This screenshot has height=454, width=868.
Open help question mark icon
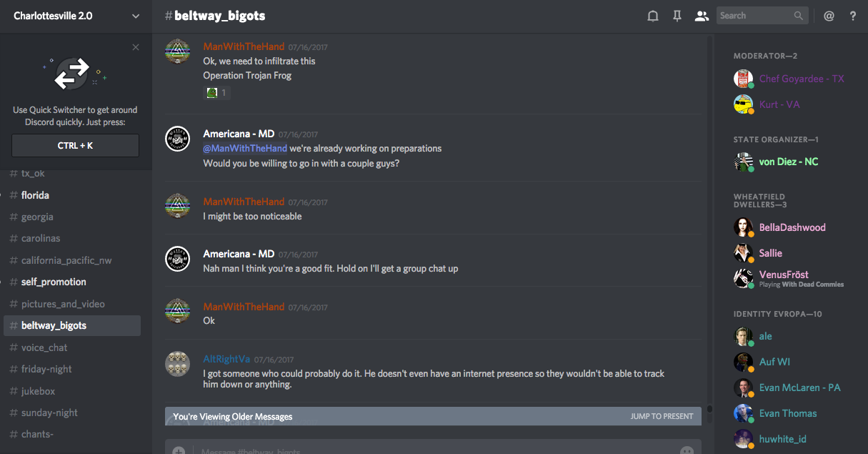[x=853, y=16]
